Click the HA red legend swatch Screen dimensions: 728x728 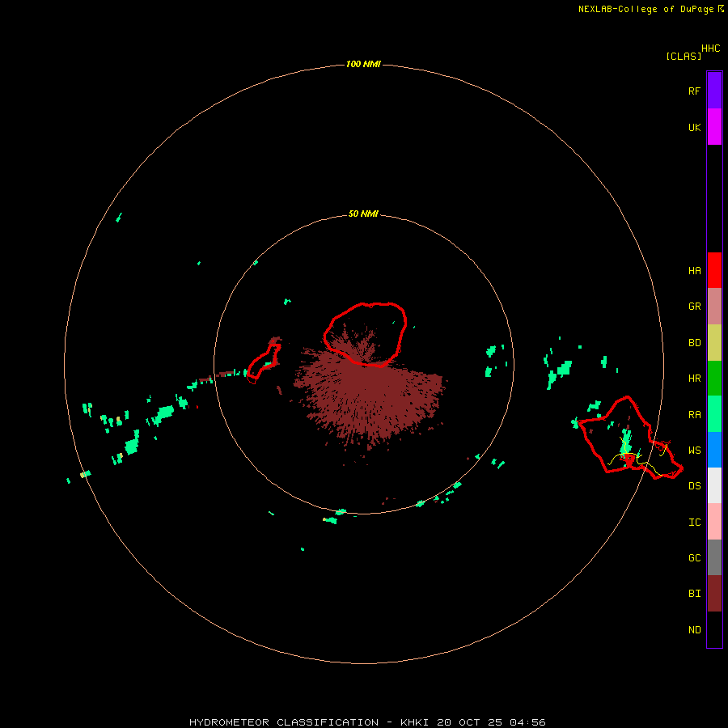pos(714,270)
